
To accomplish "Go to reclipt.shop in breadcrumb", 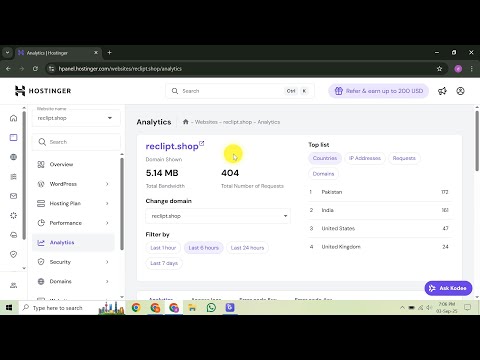I will click(237, 122).
